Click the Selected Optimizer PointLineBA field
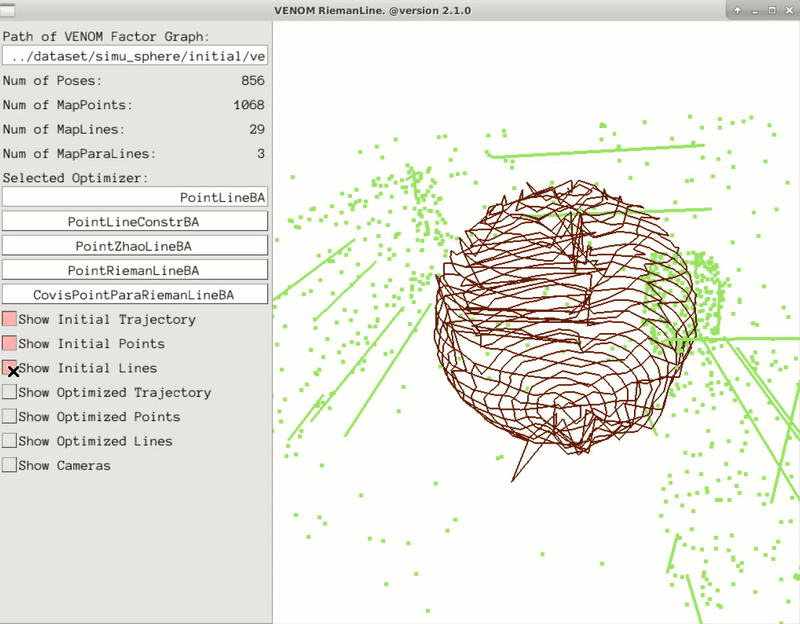Screen dimensions: 800x624 pyautogui.click(x=135, y=198)
